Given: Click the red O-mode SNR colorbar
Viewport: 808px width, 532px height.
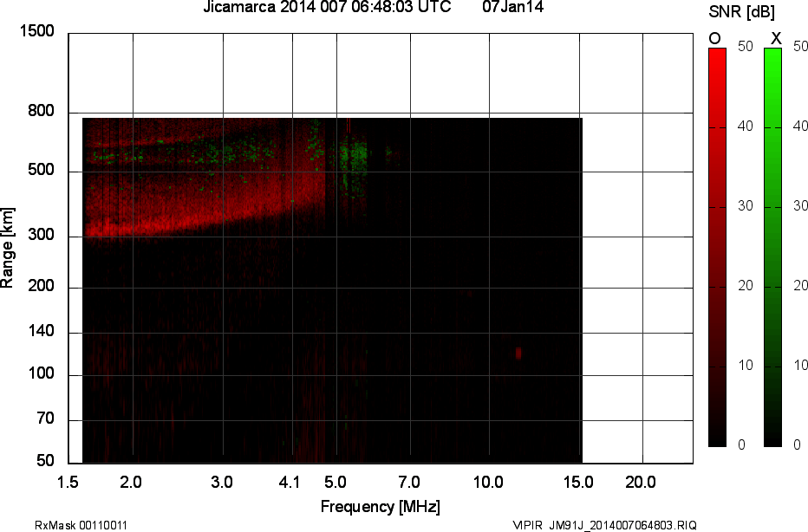Looking at the screenshot, I should pos(717,247).
